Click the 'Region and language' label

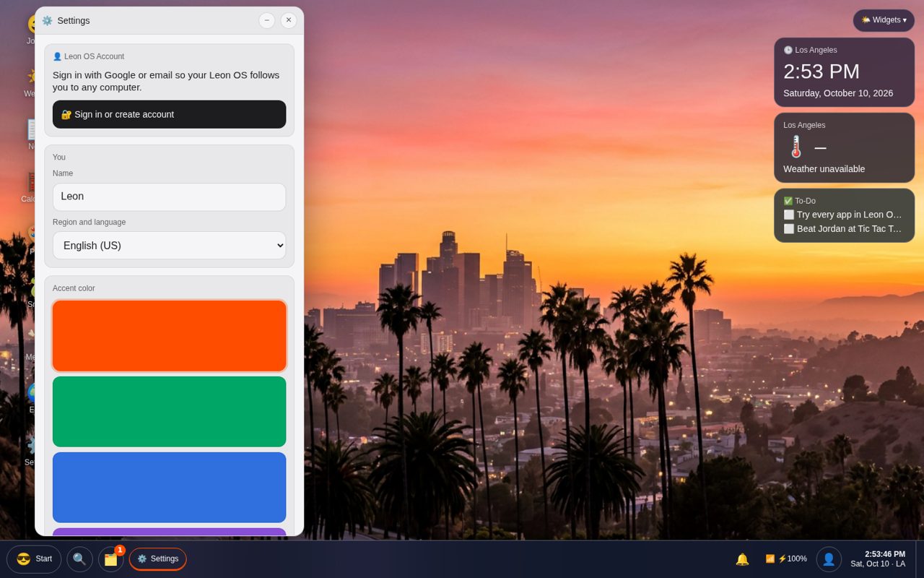[x=89, y=222]
